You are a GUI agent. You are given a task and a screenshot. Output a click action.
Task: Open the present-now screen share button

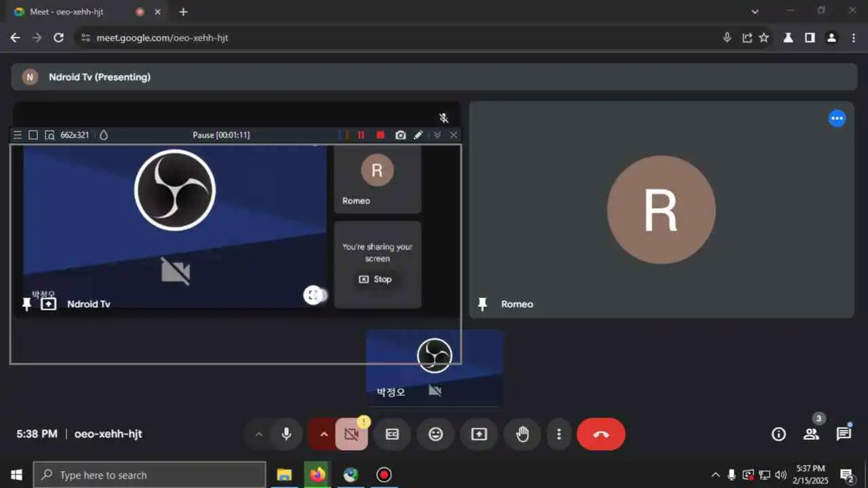[479, 434]
